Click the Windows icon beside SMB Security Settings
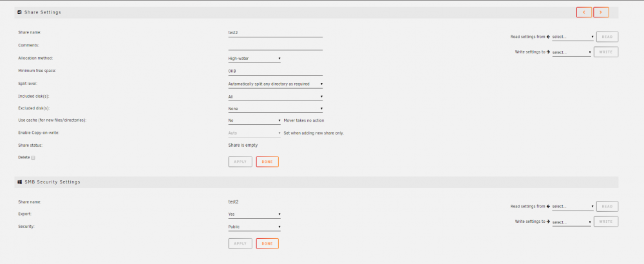The width and height of the screenshot is (644, 264). coord(20,182)
